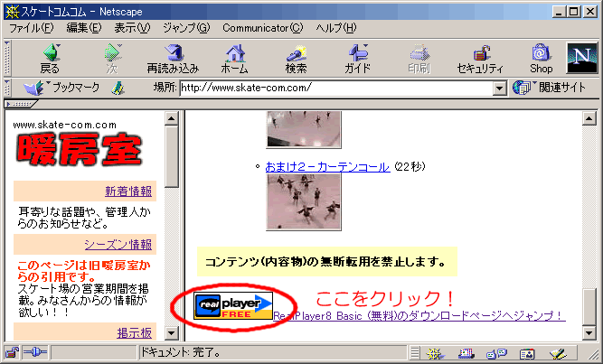Click the component bar grip in status bar
Image resolution: width=603 pixels, height=364 pixels.
[x=415, y=352]
